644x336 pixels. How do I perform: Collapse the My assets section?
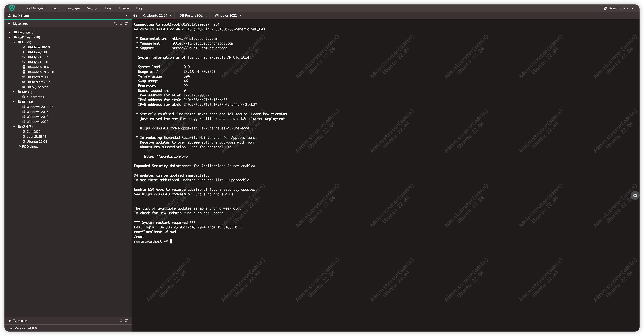tap(10, 23)
